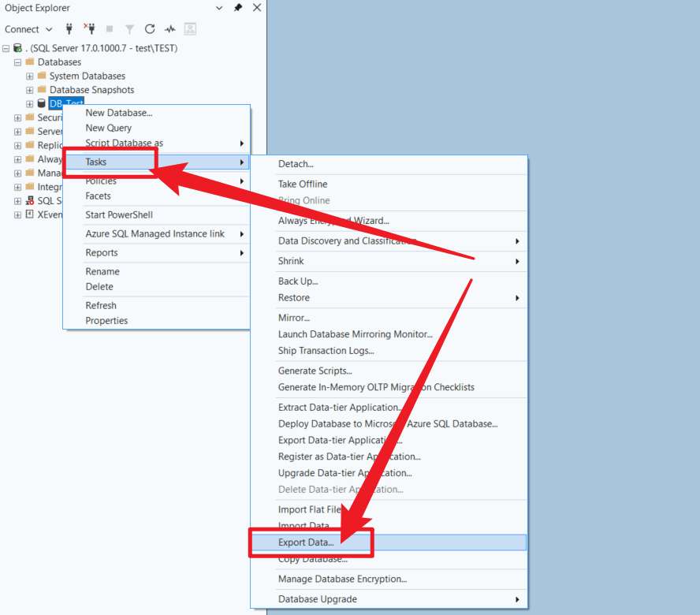Expand the Security folder node

[17, 117]
